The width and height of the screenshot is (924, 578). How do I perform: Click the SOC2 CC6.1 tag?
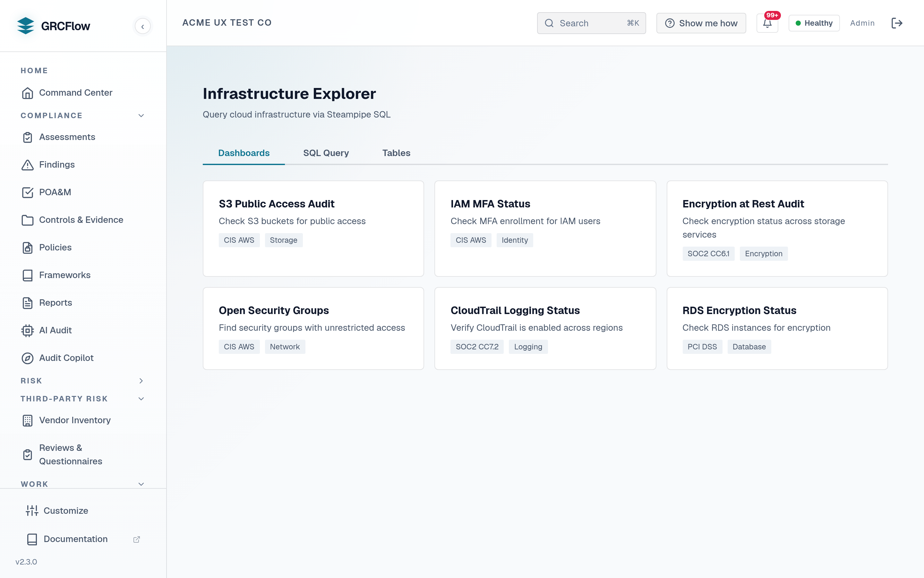pyautogui.click(x=708, y=254)
